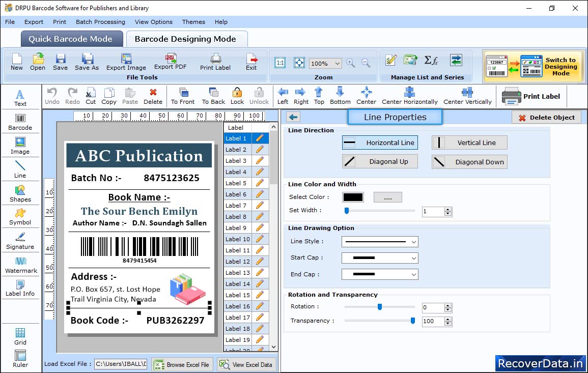
Task: Align object Left
Action: 283,96
